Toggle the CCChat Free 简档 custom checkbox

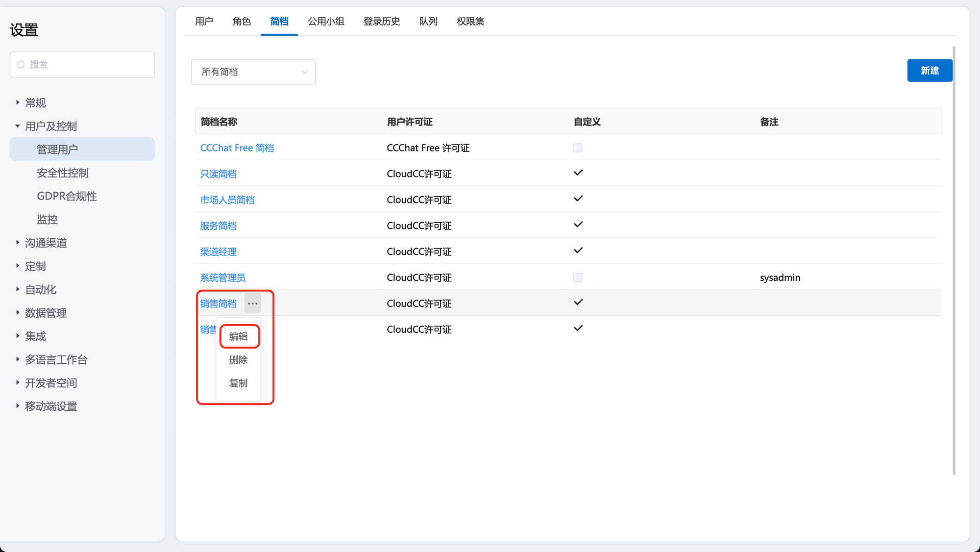[x=578, y=148]
